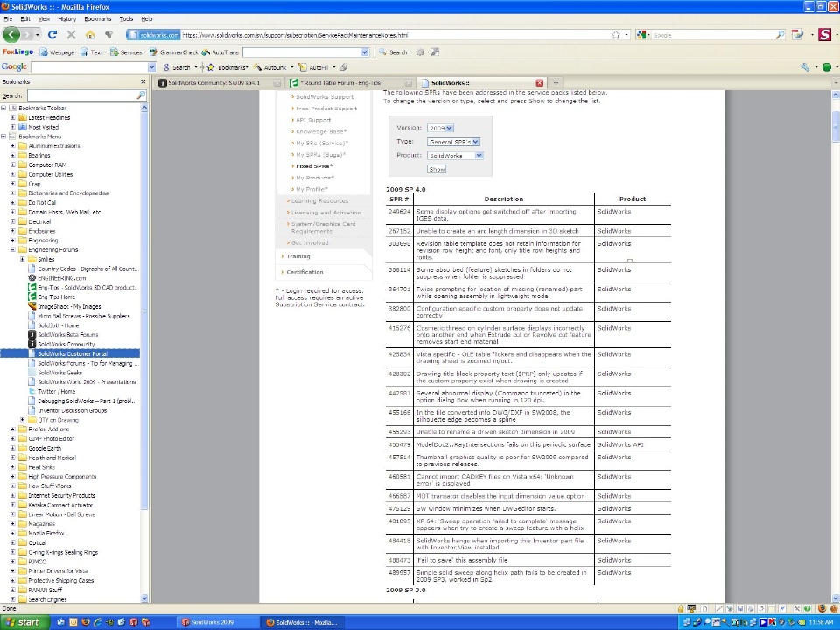Open the Type dropdown General SPR's
The image size is (840, 630).
[453, 142]
